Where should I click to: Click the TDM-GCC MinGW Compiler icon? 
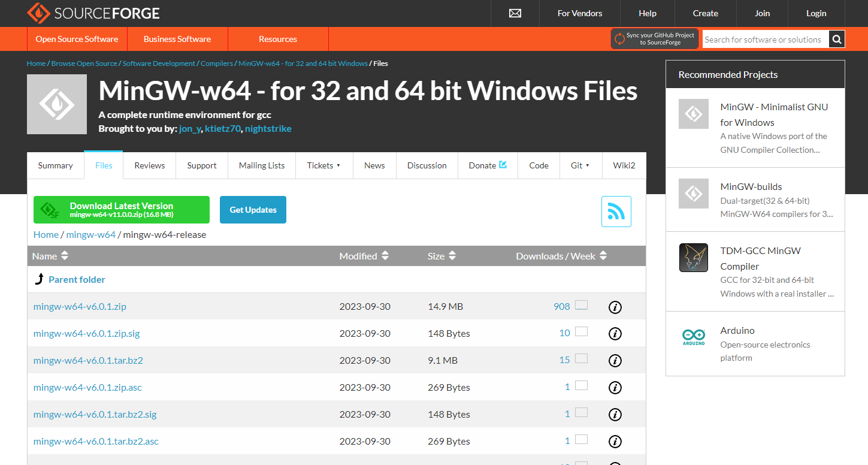(x=693, y=257)
